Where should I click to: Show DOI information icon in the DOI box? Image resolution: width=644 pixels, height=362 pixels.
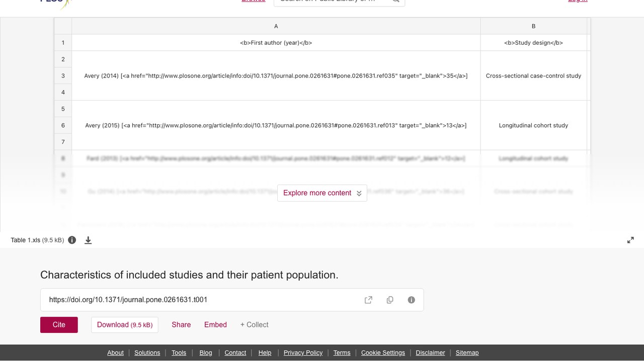(412, 300)
